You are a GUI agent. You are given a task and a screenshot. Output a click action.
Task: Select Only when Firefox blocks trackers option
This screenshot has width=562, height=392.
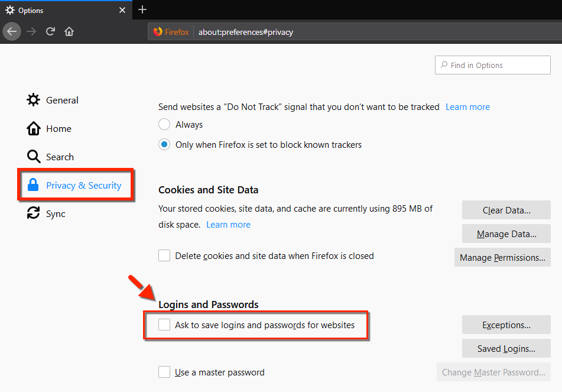[164, 144]
